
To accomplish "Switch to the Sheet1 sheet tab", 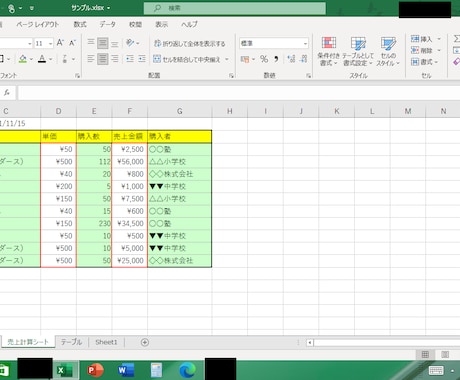I will coord(106,342).
